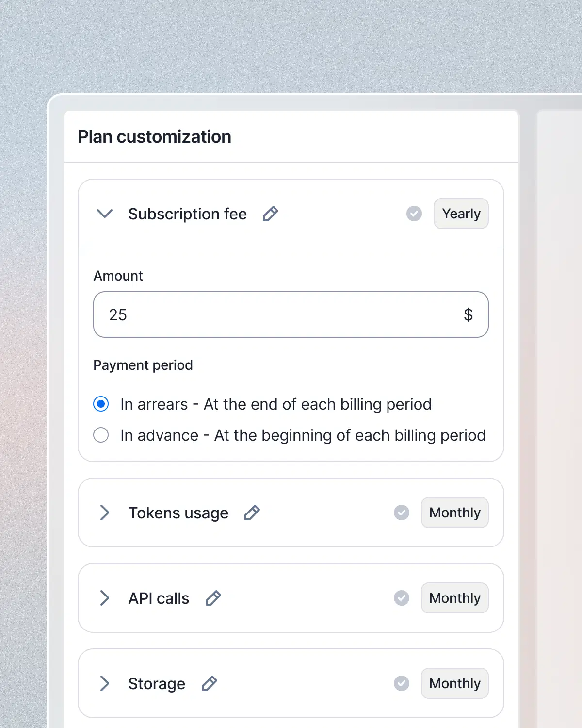Click the Monthly badge on Storage
Viewport: 582px width, 728px height.
pos(454,683)
